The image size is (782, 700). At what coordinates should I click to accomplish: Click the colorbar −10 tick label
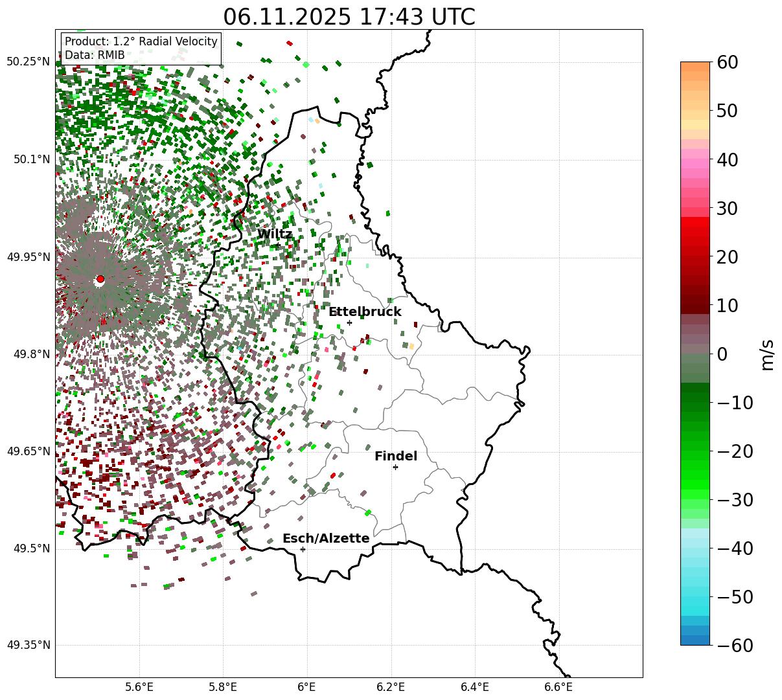(x=735, y=402)
